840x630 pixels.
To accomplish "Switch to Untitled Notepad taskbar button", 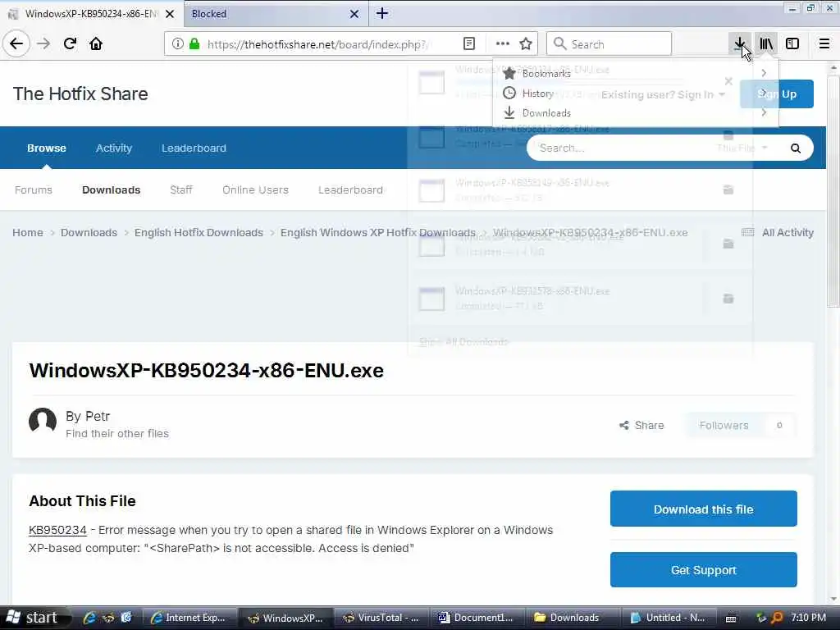I will (x=669, y=618).
